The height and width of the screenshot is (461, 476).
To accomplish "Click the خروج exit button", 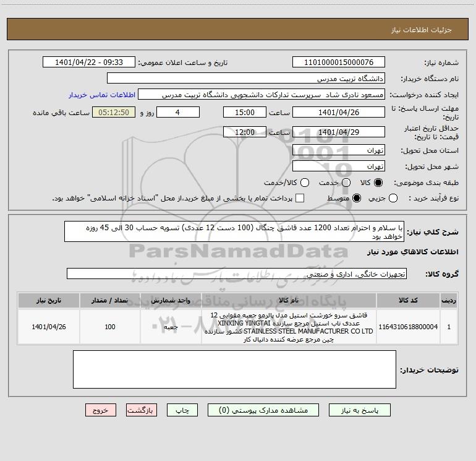I will 101,410.
